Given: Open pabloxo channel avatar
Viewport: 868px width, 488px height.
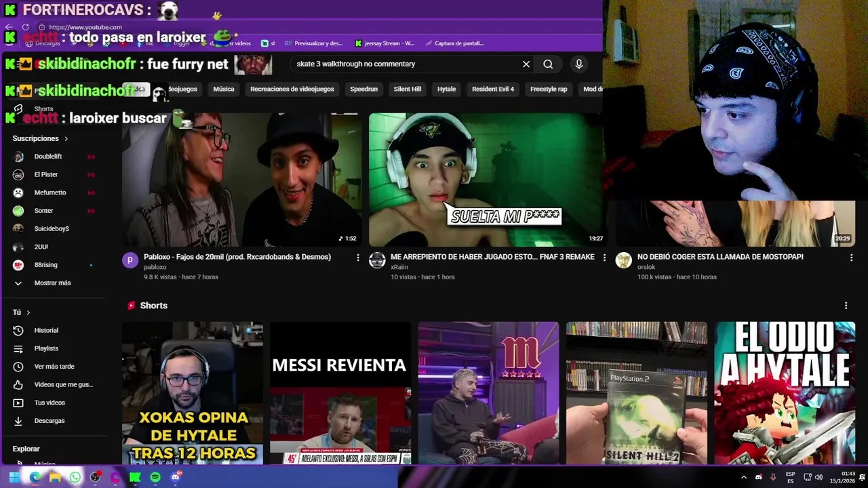Looking at the screenshot, I should tap(130, 260).
